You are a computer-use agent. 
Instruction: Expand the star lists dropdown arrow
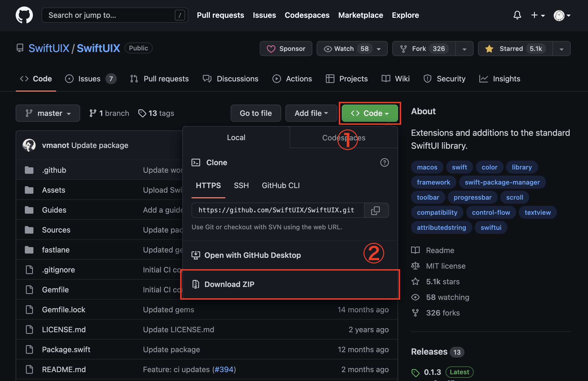[x=562, y=49]
